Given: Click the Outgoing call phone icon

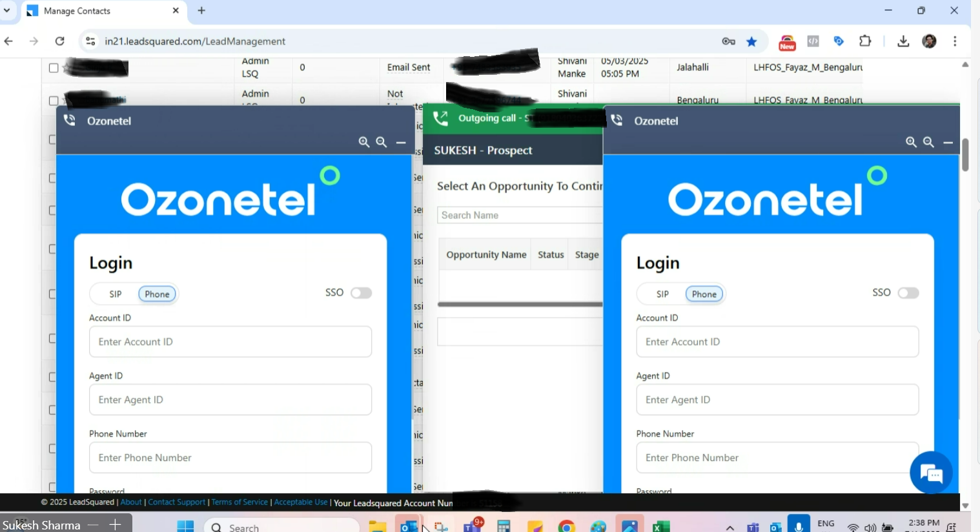Looking at the screenshot, I should pyautogui.click(x=440, y=118).
